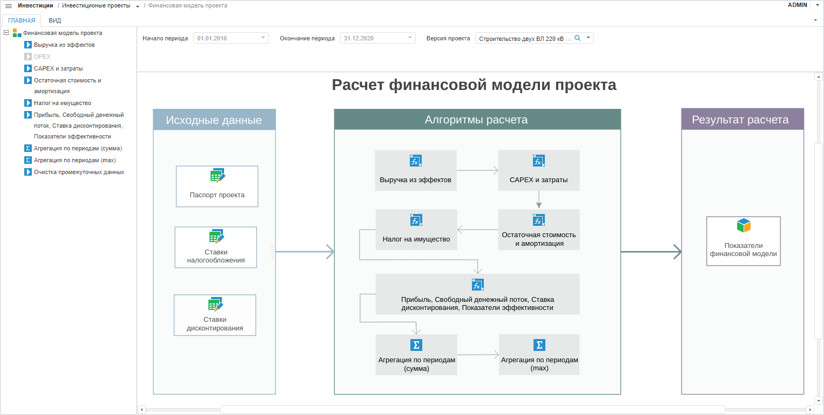Open the Ставки дисконтирования table icon
The height and width of the screenshot is (415, 824).
[x=215, y=304]
